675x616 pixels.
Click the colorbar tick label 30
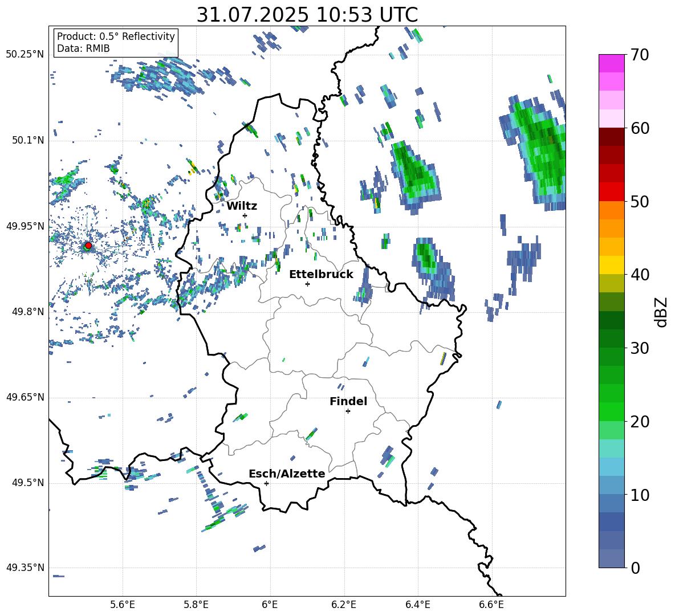click(x=640, y=348)
